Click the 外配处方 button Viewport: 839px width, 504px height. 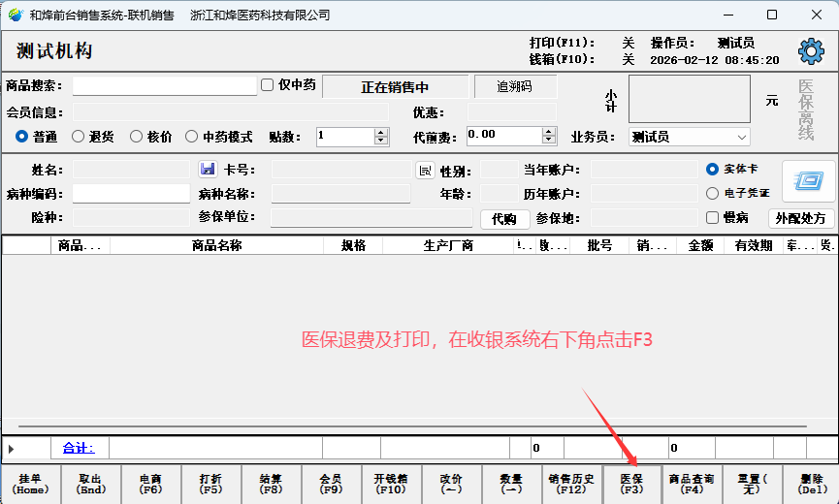pos(800,218)
